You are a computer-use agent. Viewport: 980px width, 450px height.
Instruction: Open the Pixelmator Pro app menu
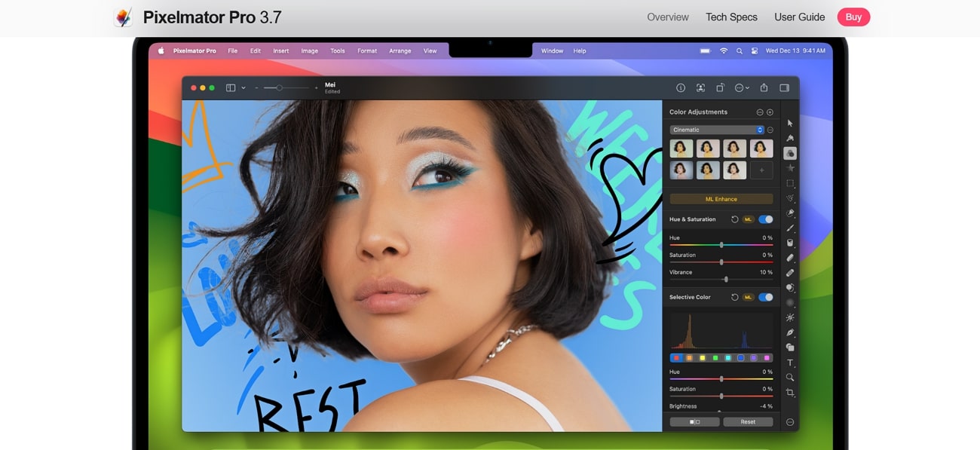(194, 51)
